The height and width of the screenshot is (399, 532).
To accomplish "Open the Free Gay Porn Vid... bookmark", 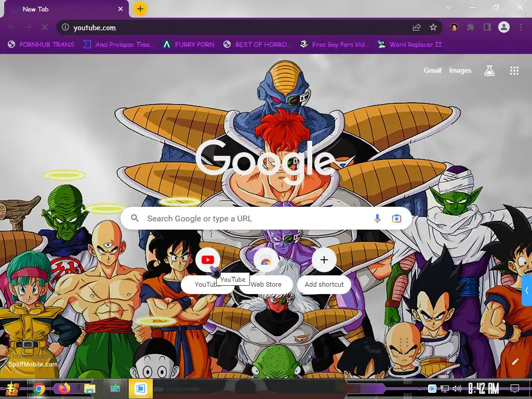I will coord(335,45).
